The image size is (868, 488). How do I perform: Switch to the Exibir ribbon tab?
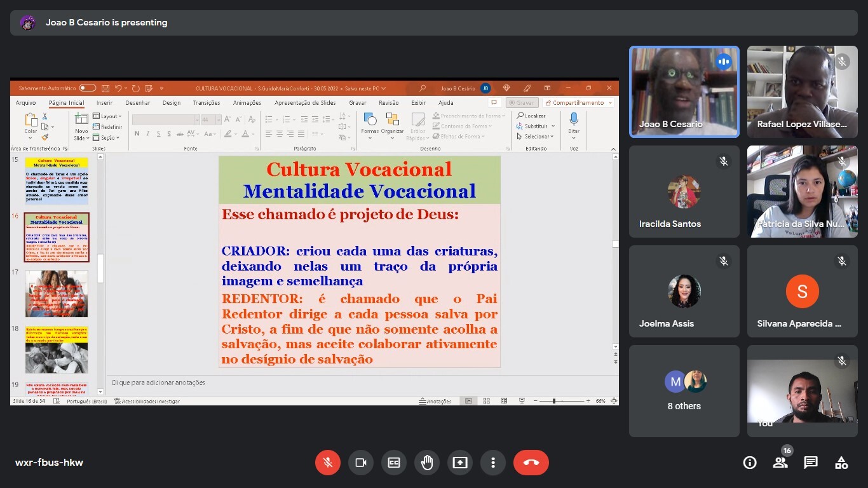418,103
